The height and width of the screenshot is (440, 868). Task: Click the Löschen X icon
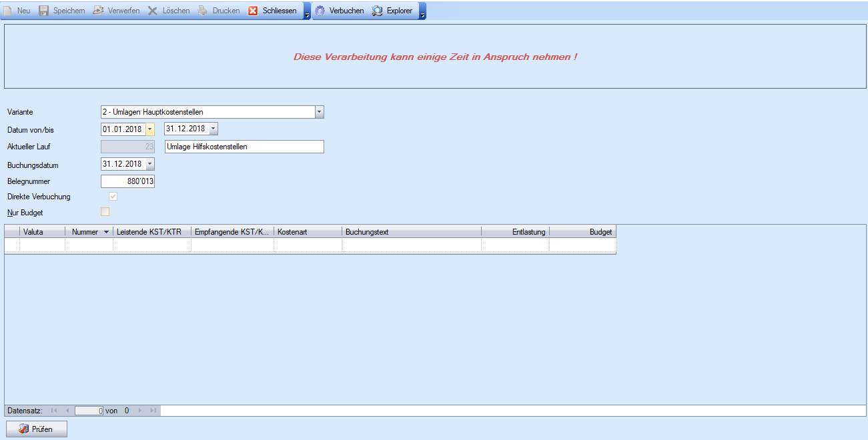(153, 11)
